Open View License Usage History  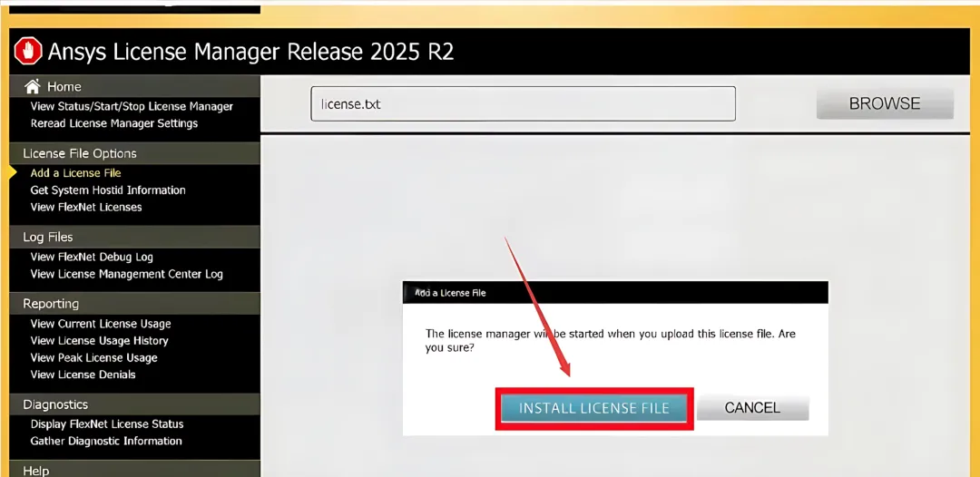pos(100,340)
